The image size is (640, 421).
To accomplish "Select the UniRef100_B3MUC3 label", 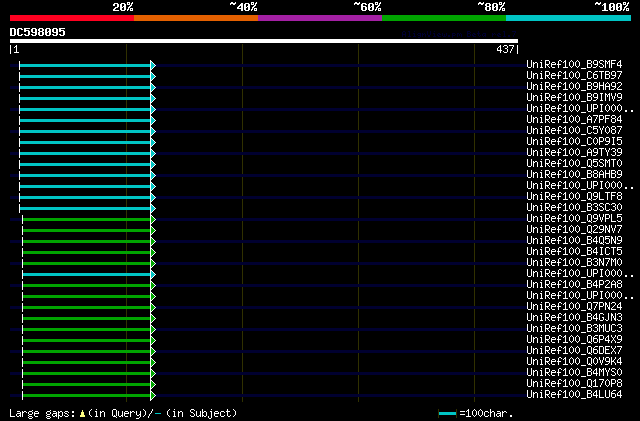I will point(574,329).
